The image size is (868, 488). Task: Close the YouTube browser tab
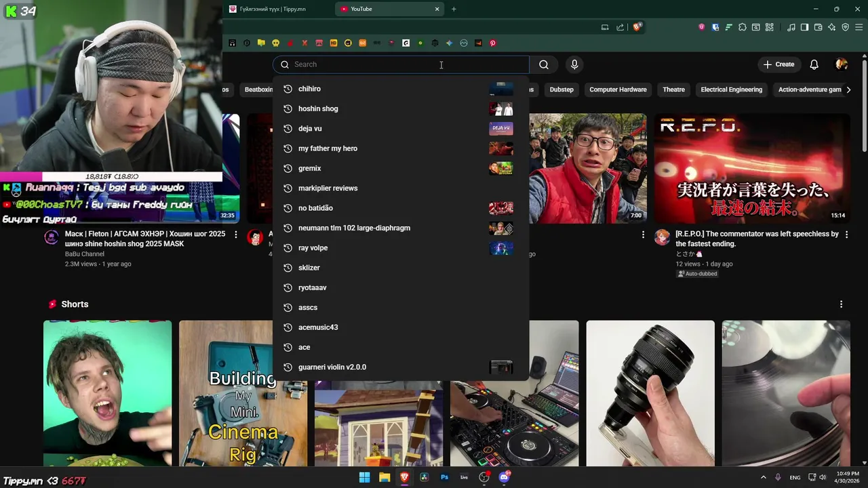pos(437,9)
